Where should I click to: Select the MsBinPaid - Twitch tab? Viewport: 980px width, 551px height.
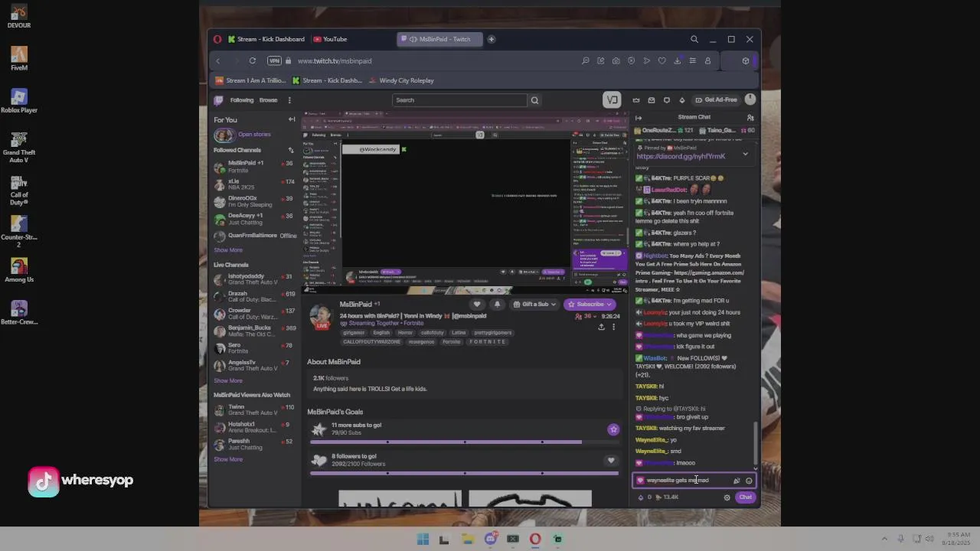[439, 39]
